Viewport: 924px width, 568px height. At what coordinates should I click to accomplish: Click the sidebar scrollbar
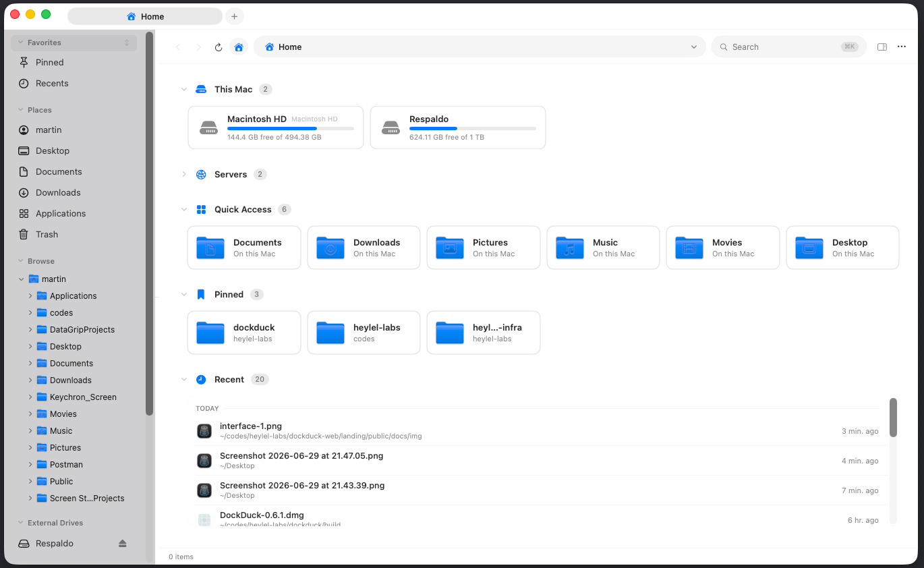pos(150,224)
